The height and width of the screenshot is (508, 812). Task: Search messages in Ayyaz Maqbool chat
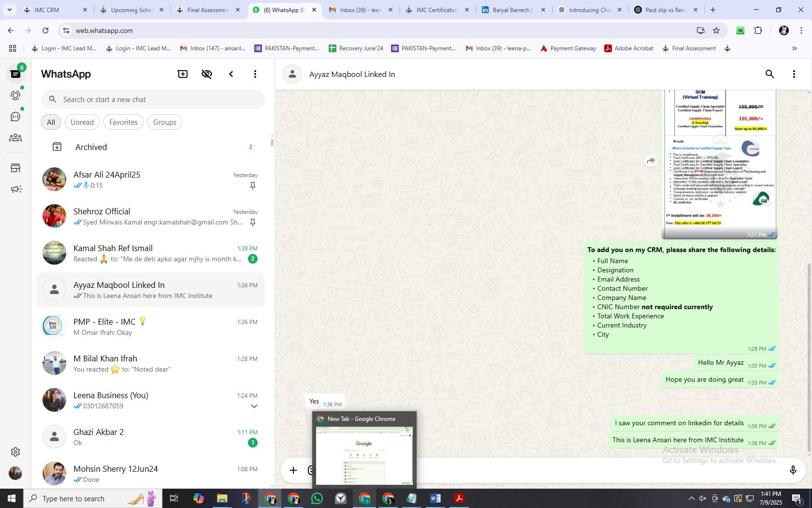tap(770, 74)
